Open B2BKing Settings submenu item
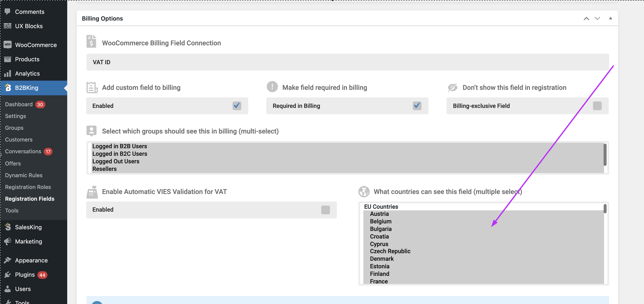The height and width of the screenshot is (304, 644). (16, 116)
